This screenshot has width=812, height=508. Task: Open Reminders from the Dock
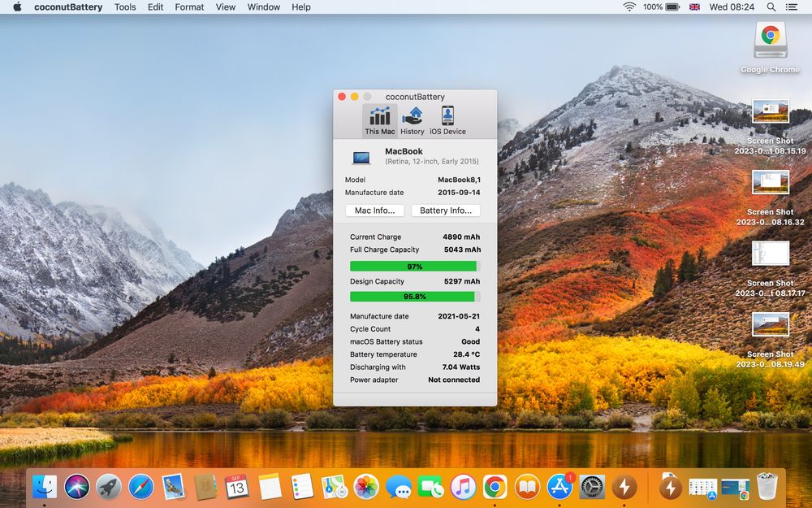pos(301,487)
